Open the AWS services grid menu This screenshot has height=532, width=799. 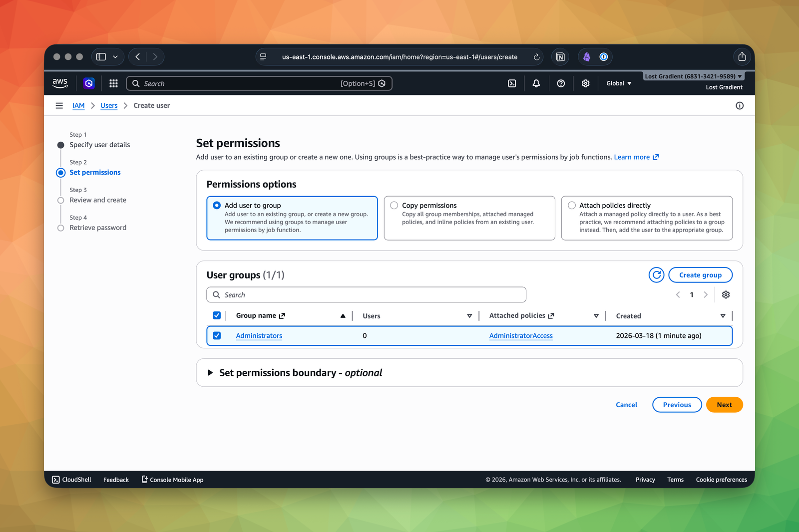point(113,83)
